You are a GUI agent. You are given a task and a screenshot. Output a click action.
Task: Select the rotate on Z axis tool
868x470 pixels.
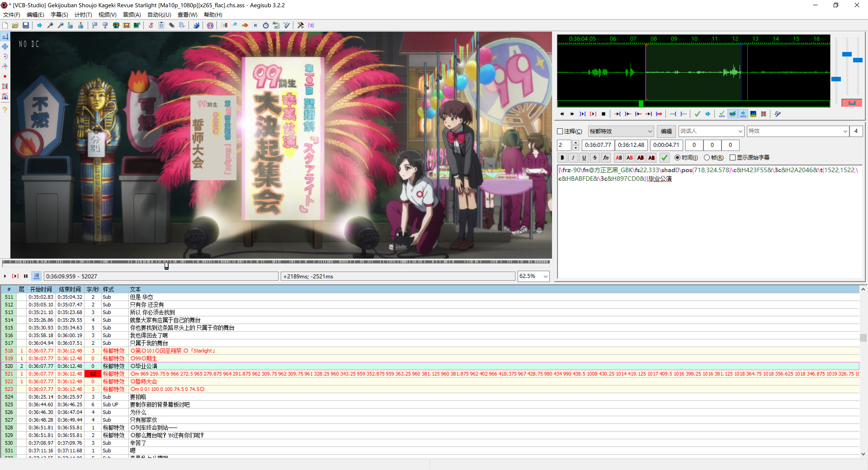click(x=5, y=56)
